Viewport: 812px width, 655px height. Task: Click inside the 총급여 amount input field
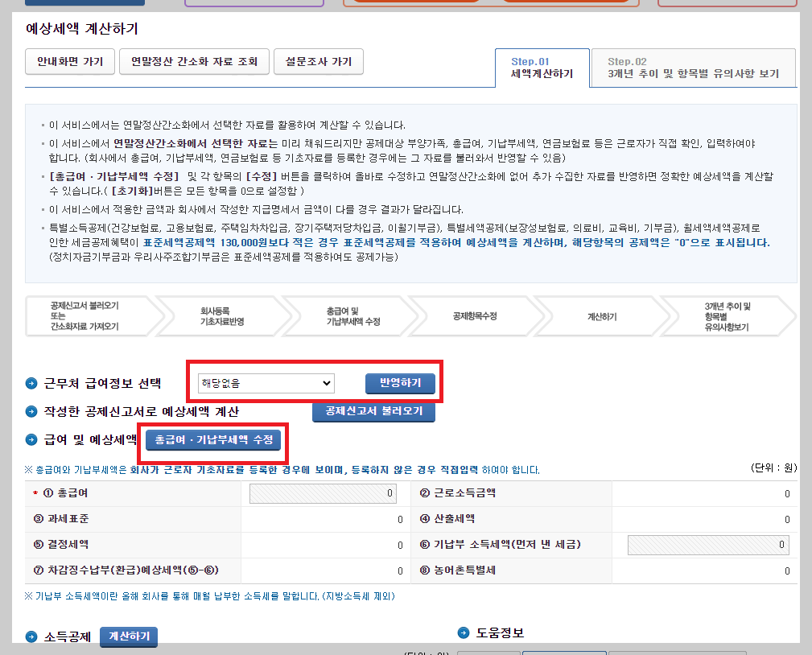[322, 493]
